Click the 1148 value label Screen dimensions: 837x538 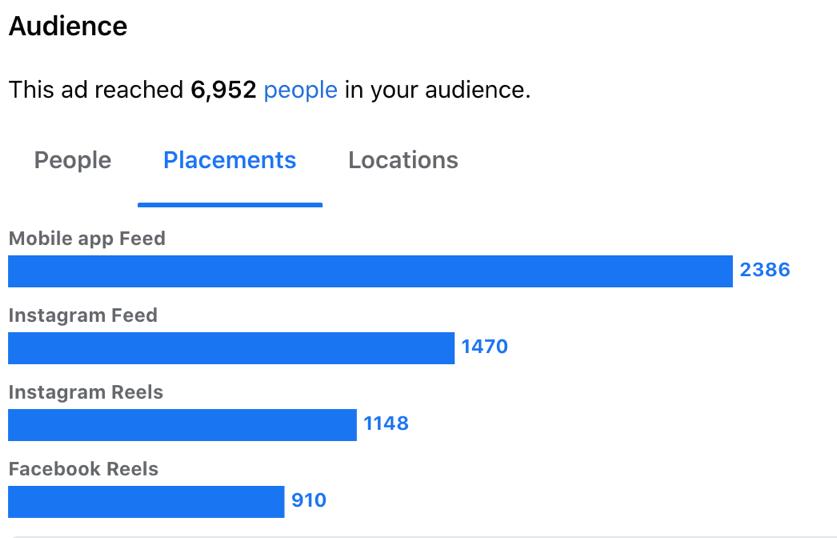click(x=386, y=423)
